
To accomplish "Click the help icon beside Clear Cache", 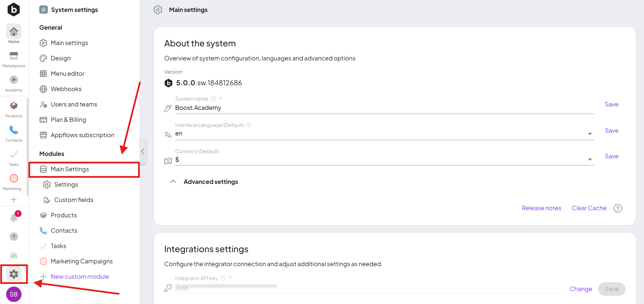I will (x=618, y=208).
